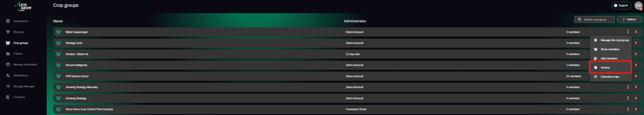
Task: Click the Support button
Action: [x=621, y=5]
